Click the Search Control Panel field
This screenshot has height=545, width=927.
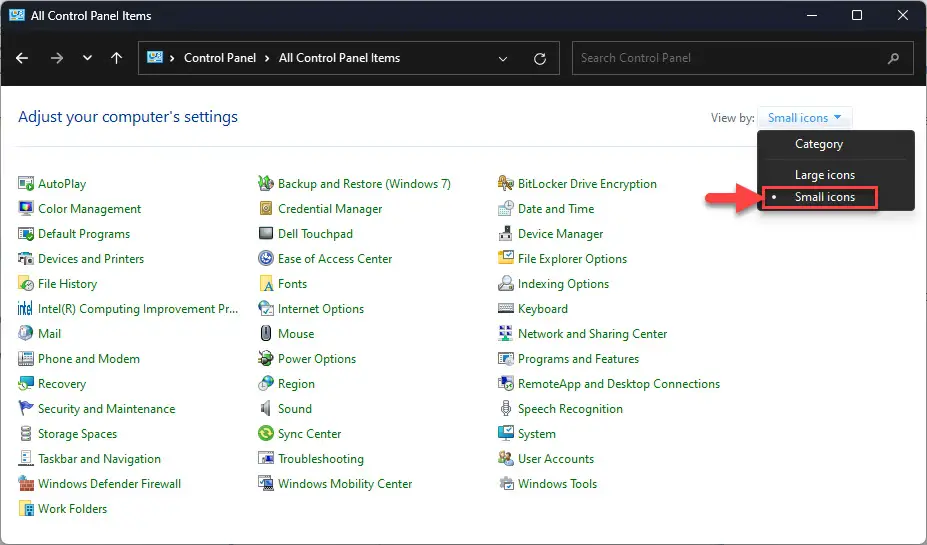click(743, 58)
